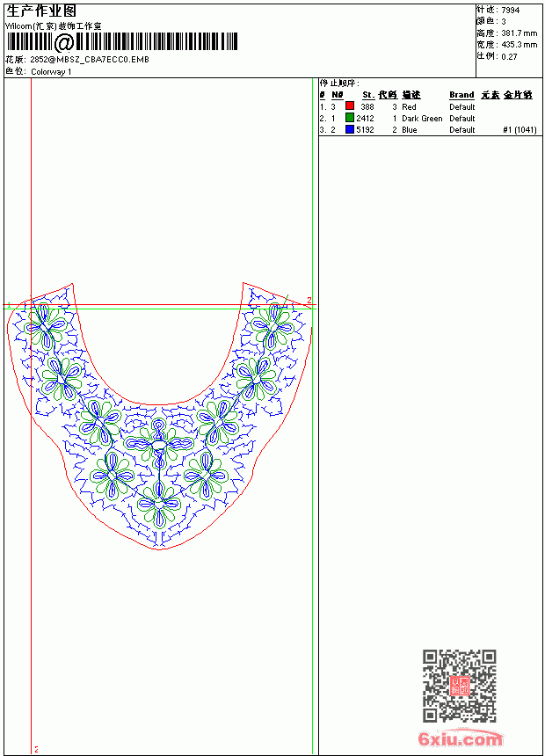Click 'Default' brand in the Red row
The width and height of the screenshot is (545, 756).
tap(462, 107)
